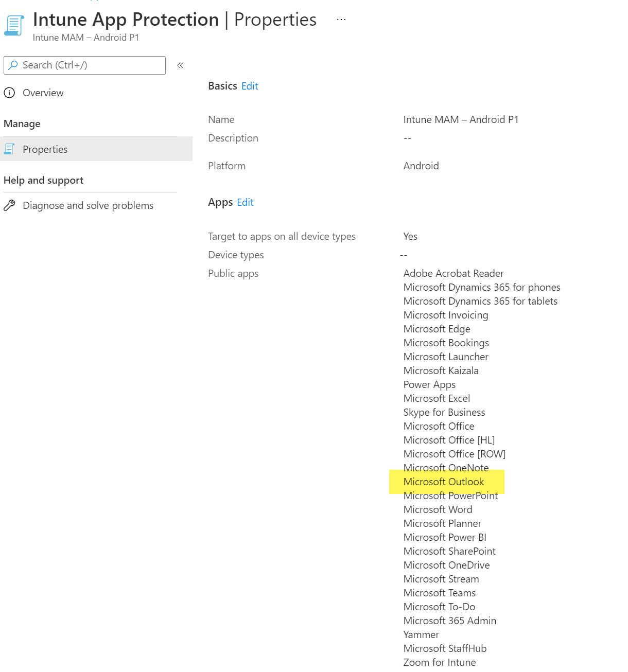
Task: Click the wrench icon beside Diagnose and solve problems
Action: [x=9, y=205]
